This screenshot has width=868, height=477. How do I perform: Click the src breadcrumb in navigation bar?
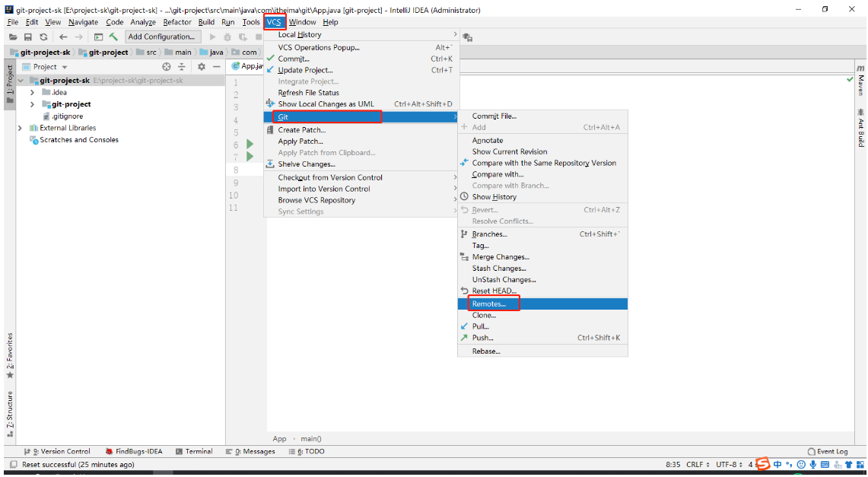147,52
